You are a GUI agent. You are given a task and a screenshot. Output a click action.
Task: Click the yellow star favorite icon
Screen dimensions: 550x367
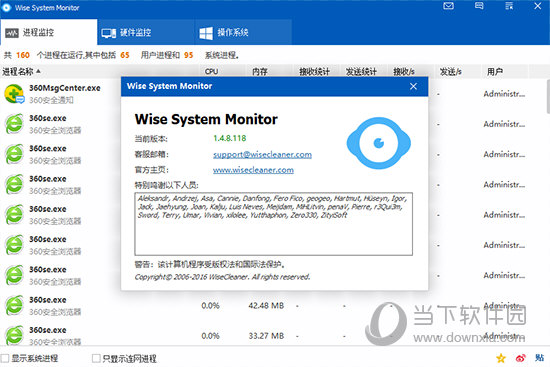501,358
